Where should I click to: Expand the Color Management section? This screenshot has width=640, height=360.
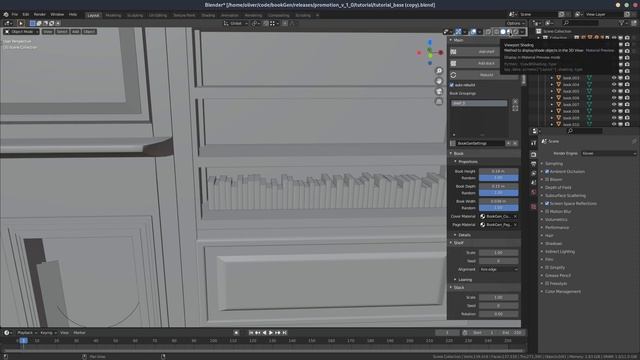click(x=562, y=291)
